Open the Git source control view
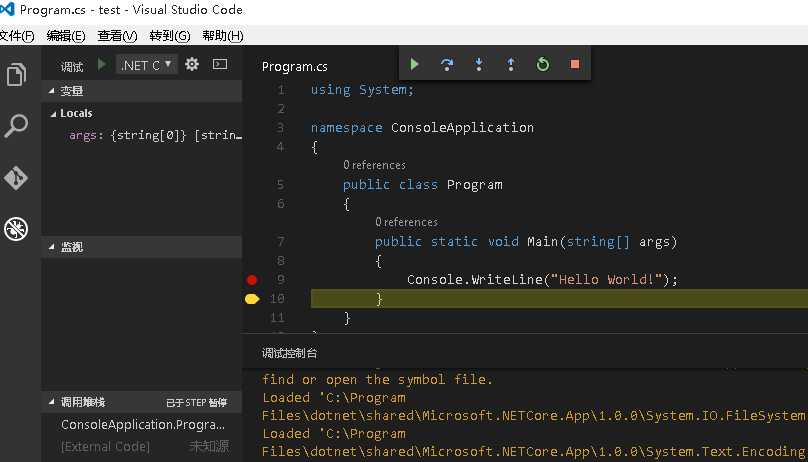Viewport: 808px width, 462px height. (x=16, y=178)
